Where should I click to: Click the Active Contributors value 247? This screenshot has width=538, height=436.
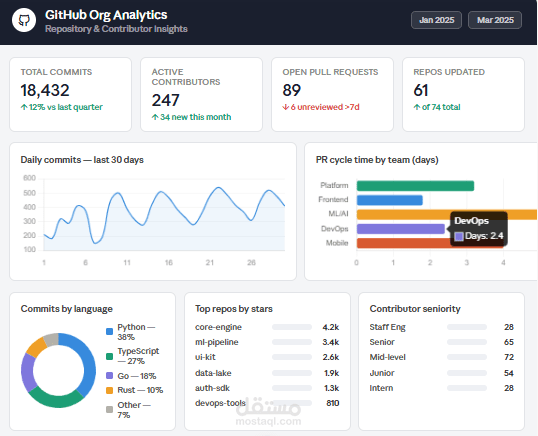[165, 101]
